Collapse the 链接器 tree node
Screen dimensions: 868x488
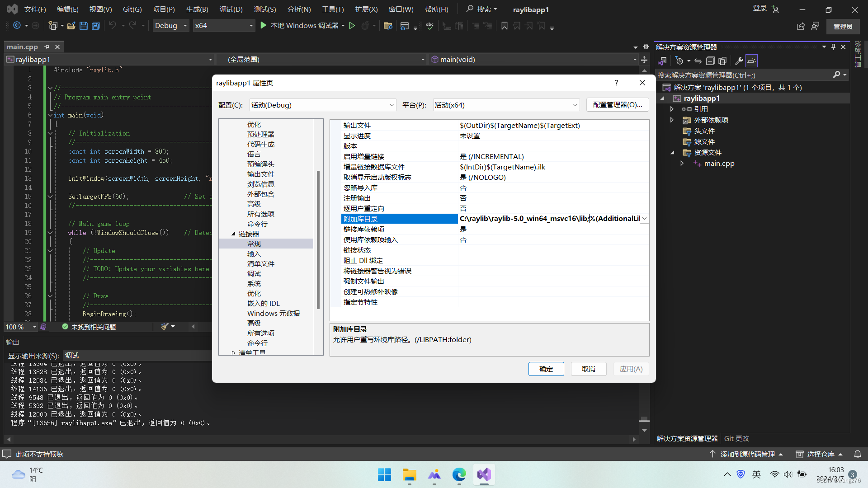click(234, 234)
